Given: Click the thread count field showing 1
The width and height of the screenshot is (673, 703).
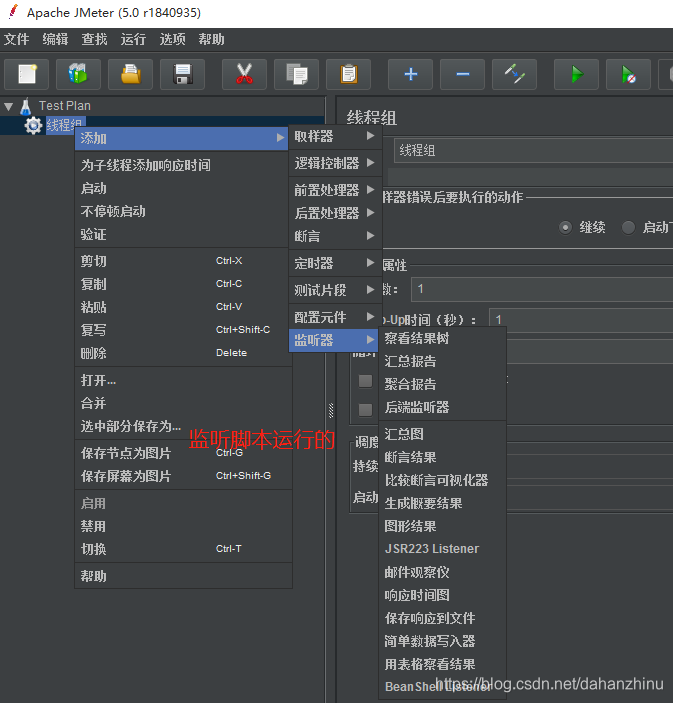Looking at the screenshot, I should pos(542,289).
